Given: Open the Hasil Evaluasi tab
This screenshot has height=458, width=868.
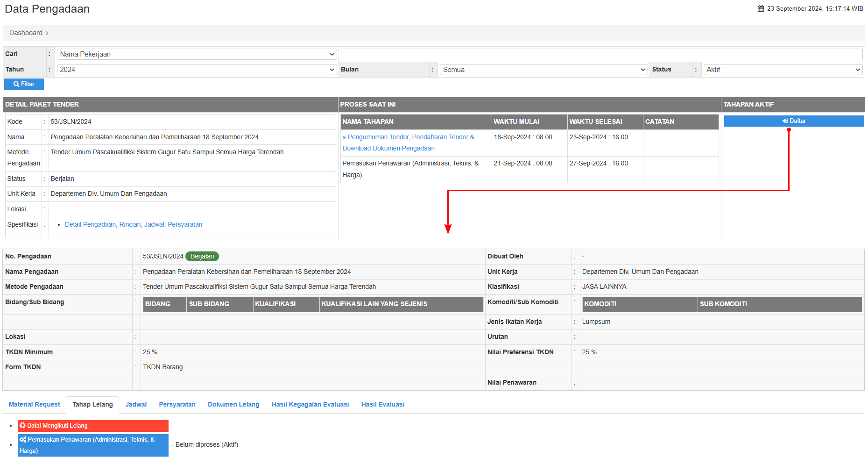Looking at the screenshot, I should point(382,404).
